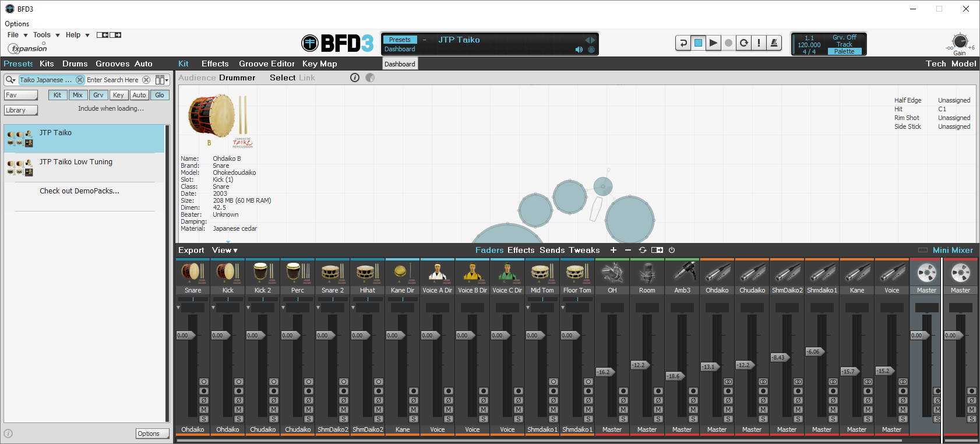Viewport: 980px width, 444px height.
Task: Open the mixer View dropdown
Action: point(225,250)
